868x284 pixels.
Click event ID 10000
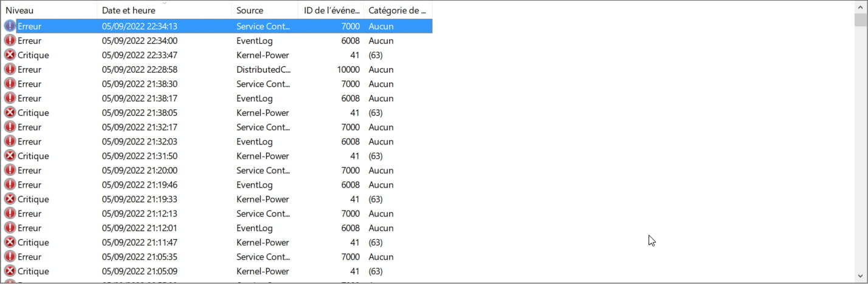tap(348, 69)
